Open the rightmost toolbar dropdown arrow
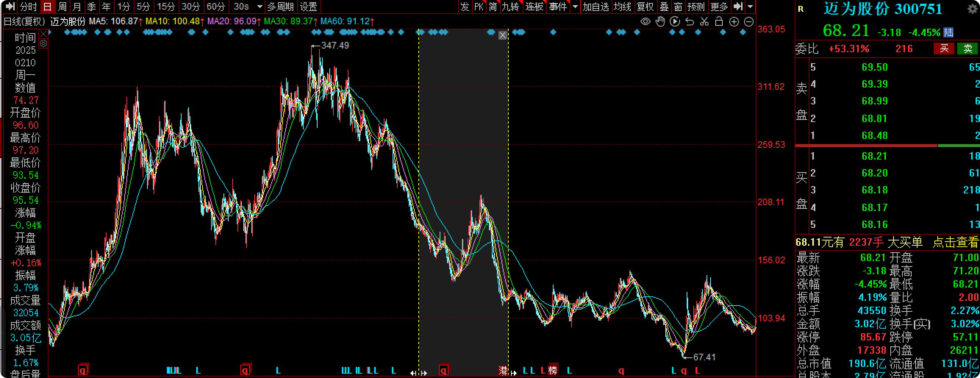 tap(750, 7)
